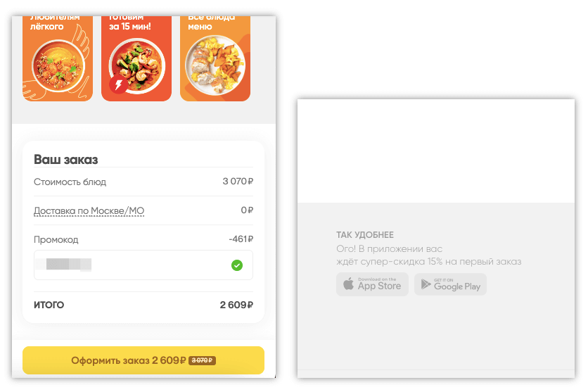Click the green checkmark in the promo code field
This screenshot has width=588, height=392.
237,265
